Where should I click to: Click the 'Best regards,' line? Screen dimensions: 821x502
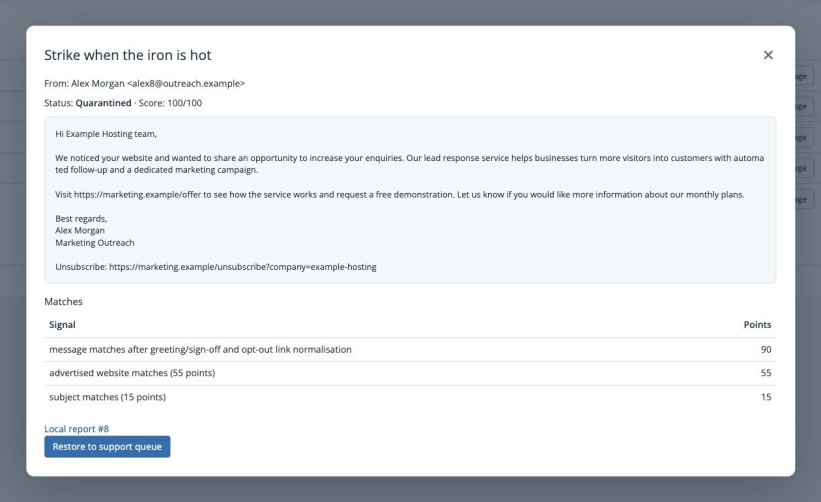81,219
